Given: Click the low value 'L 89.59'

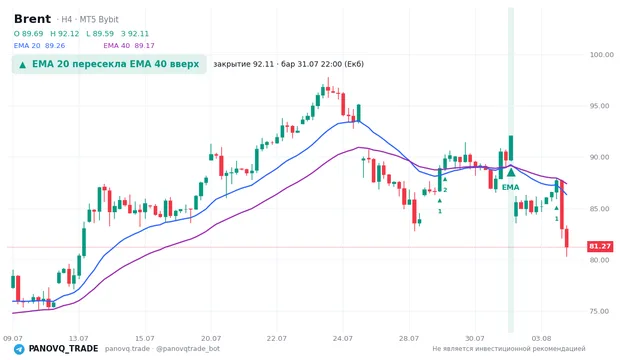Looking at the screenshot, I should (x=100, y=33).
